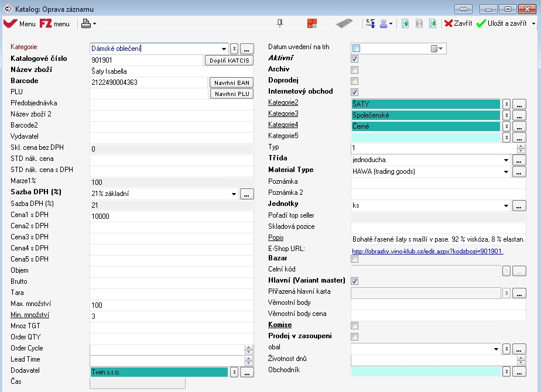Open Dodavatel browse button (...)
This screenshot has height=392, width=541.
[246, 372]
